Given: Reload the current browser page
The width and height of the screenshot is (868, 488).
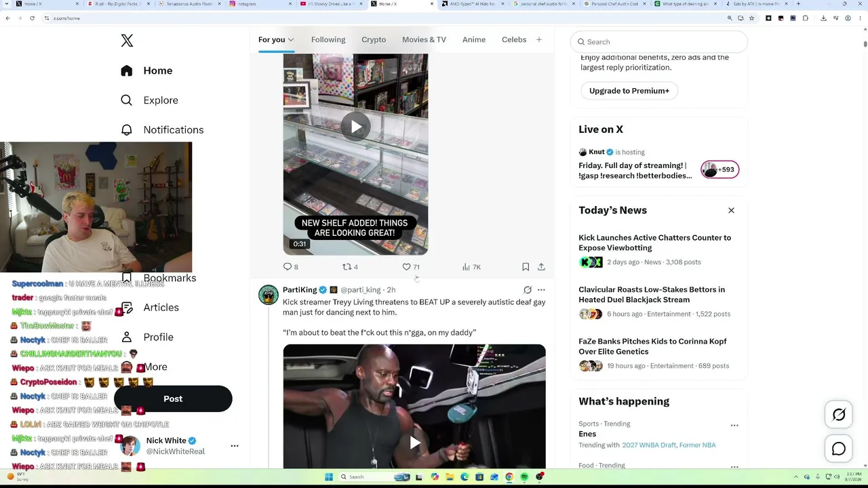Looking at the screenshot, I should point(32,18).
